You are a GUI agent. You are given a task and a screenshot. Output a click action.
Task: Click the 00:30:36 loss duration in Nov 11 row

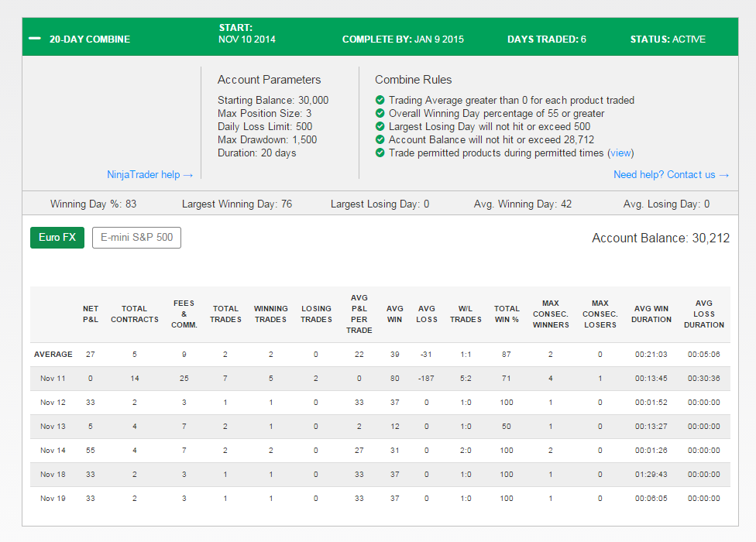[704, 378]
